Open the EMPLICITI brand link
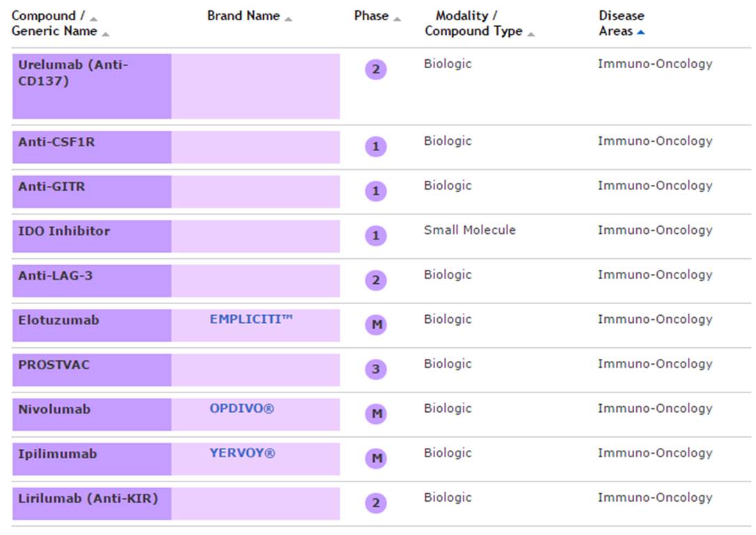The height and width of the screenshot is (535, 756). pyautogui.click(x=251, y=319)
